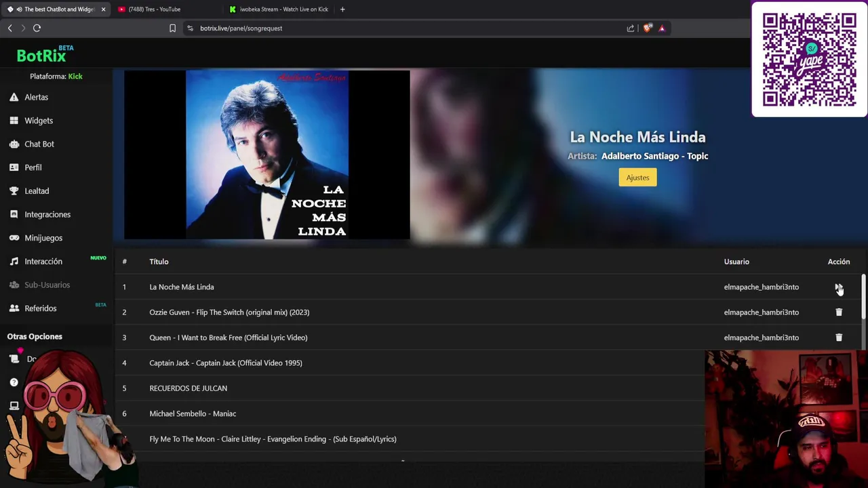The width and height of the screenshot is (868, 488).
Task: Click 'Captain Jack - Captain Jack' row title
Action: click(226, 363)
